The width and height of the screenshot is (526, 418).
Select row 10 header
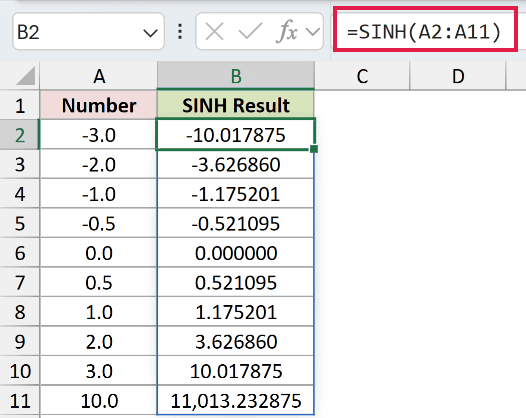(x=19, y=371)
